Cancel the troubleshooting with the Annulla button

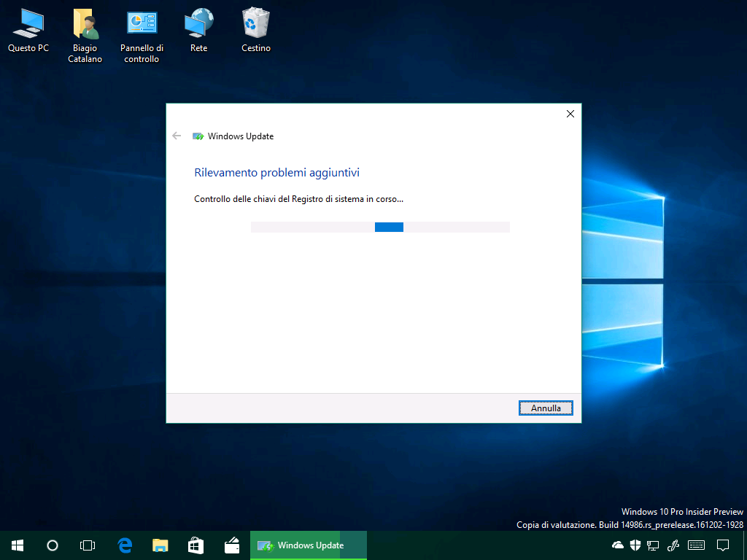(x=546, y=408)
